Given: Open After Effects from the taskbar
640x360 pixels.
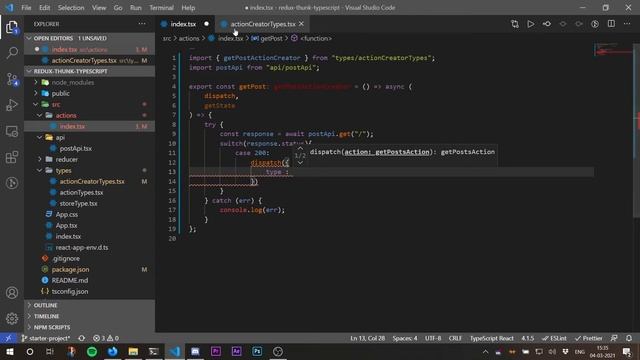Looking at the screenshot, I should (236, 351).
